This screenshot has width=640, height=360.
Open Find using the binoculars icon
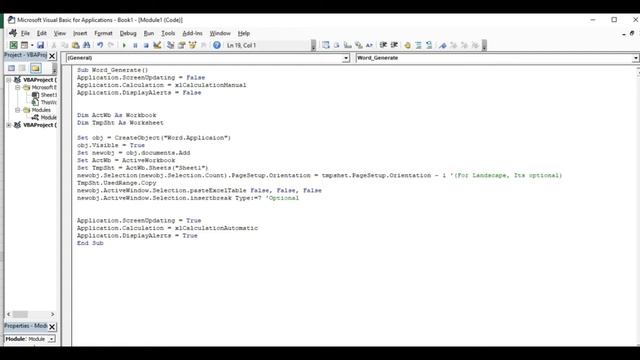click(x=87, y=45)
